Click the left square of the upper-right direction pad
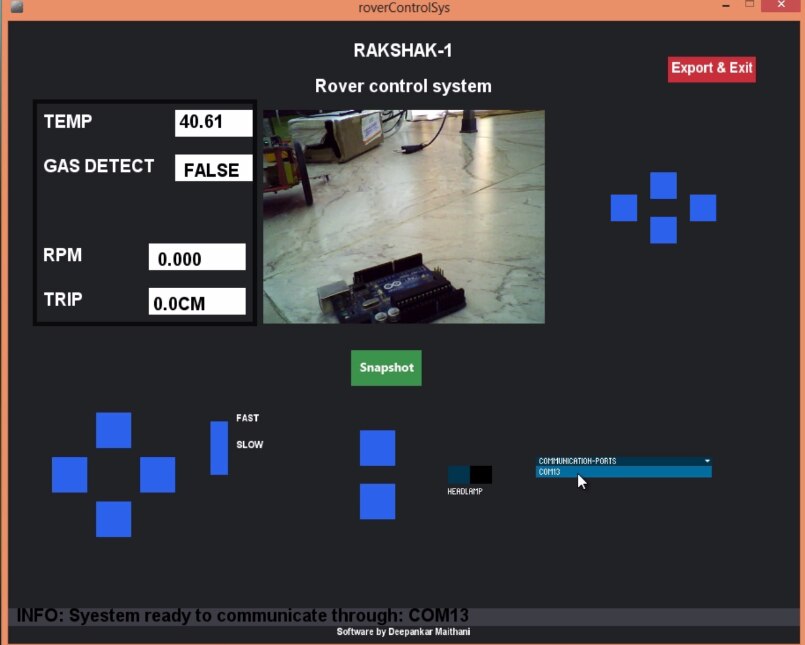 click(624, 208)
